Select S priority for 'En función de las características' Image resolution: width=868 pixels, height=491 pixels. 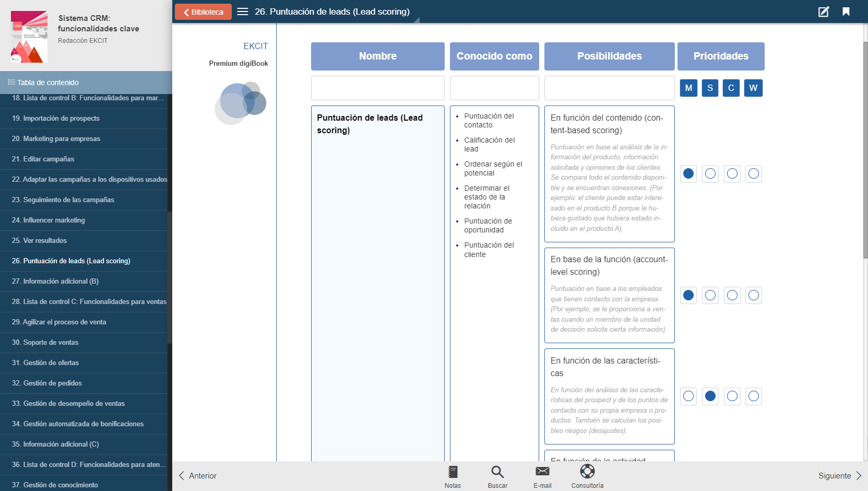point(710,396)
